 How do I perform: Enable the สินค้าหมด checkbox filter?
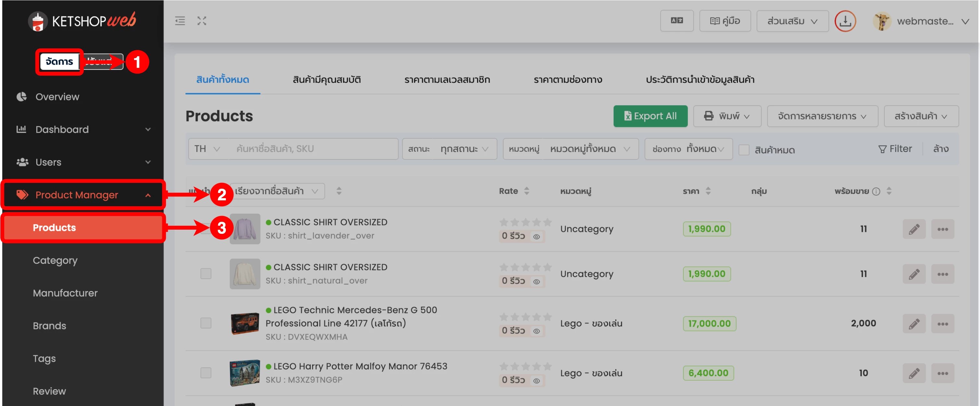(x=744, y=150)
